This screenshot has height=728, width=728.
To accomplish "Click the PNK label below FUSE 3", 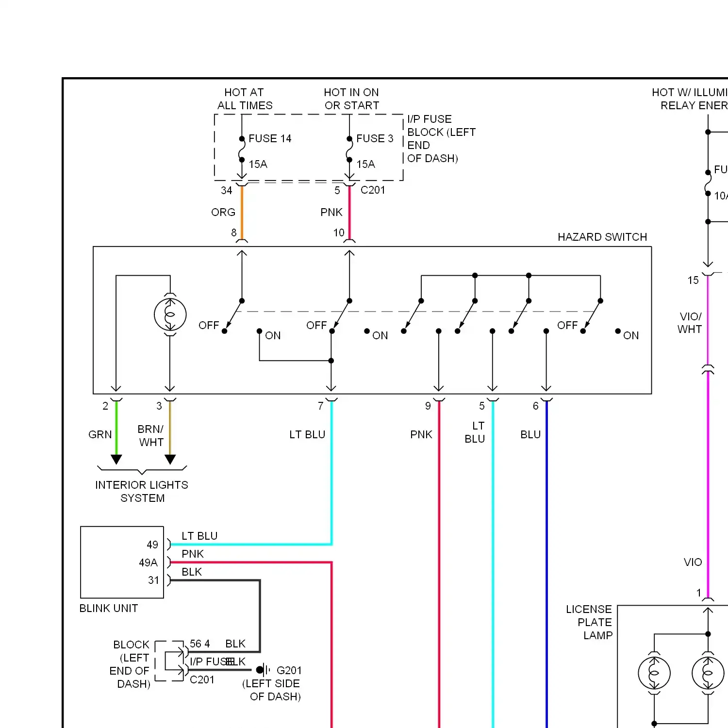I will (331, 212).
